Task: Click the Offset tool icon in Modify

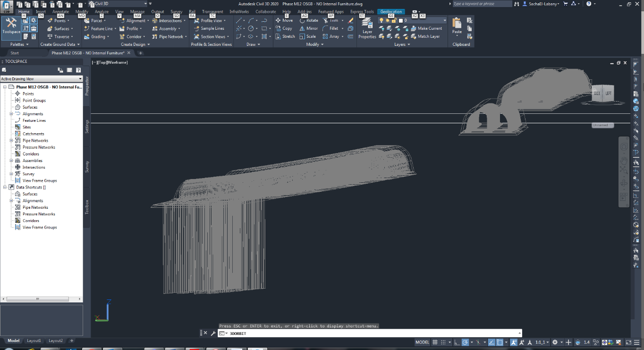Action: pyautogui.click(x=350, y=36)
